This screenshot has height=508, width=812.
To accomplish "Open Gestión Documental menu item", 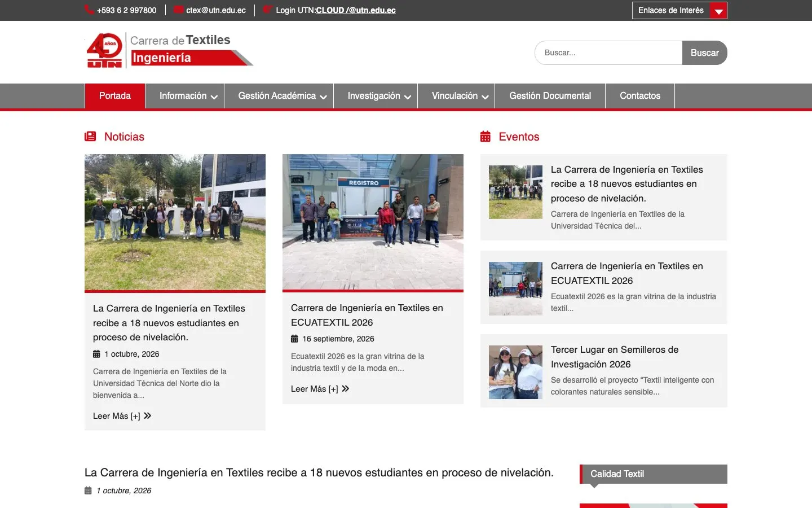I will [x=550, y=96].
